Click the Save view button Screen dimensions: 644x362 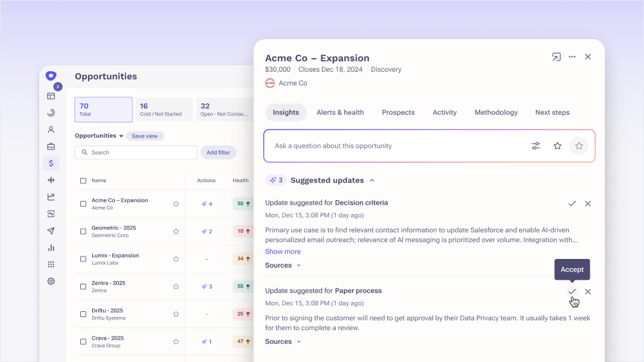[144, 136]
